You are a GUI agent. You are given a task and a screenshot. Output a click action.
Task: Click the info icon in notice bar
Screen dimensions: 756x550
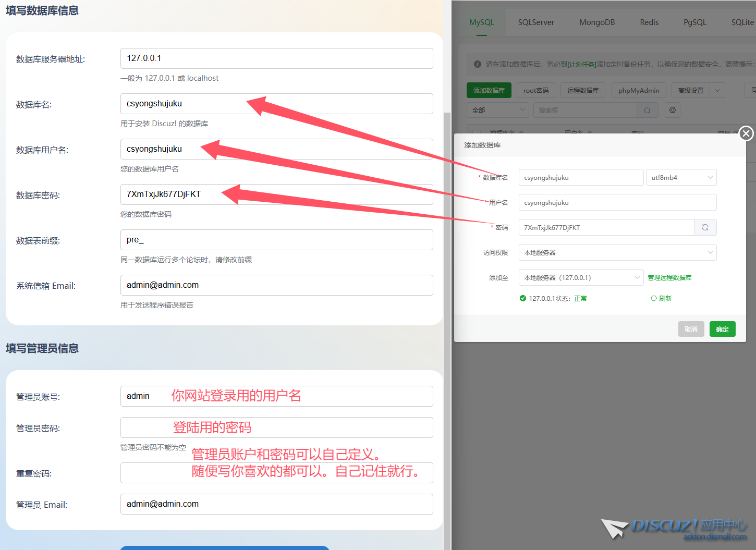click(477, 64)
